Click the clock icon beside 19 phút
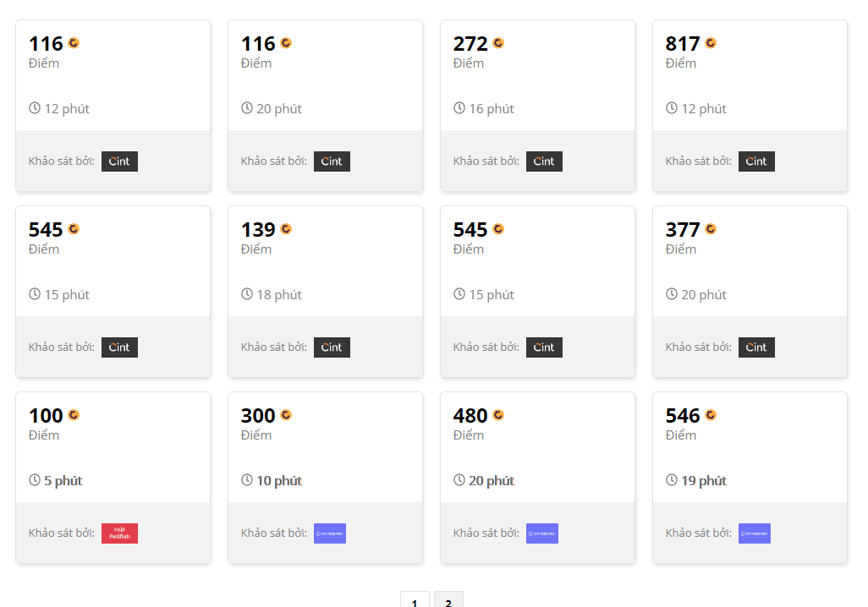The height and width of the screenshot is (607, 868). [672, 480]
